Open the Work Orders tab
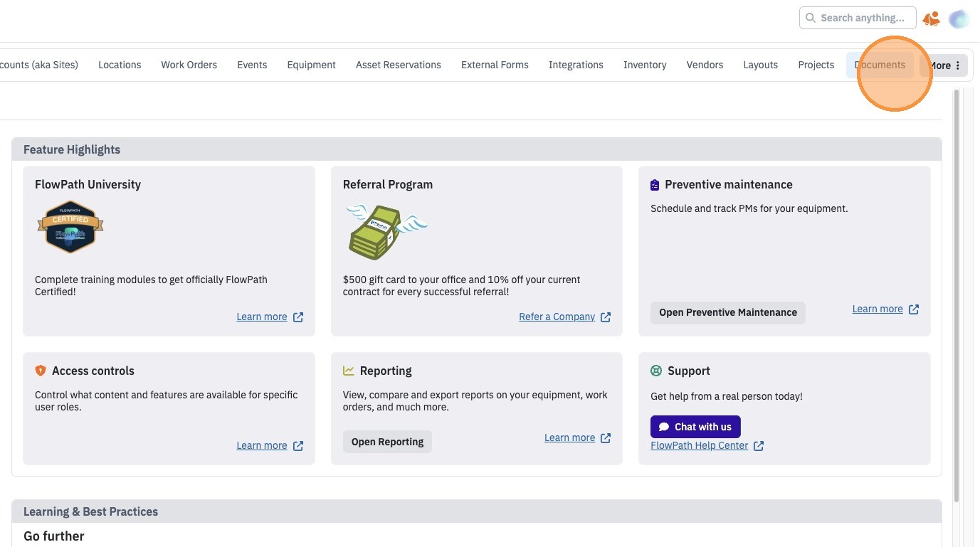980x547 pixels. tap(189, 65)
